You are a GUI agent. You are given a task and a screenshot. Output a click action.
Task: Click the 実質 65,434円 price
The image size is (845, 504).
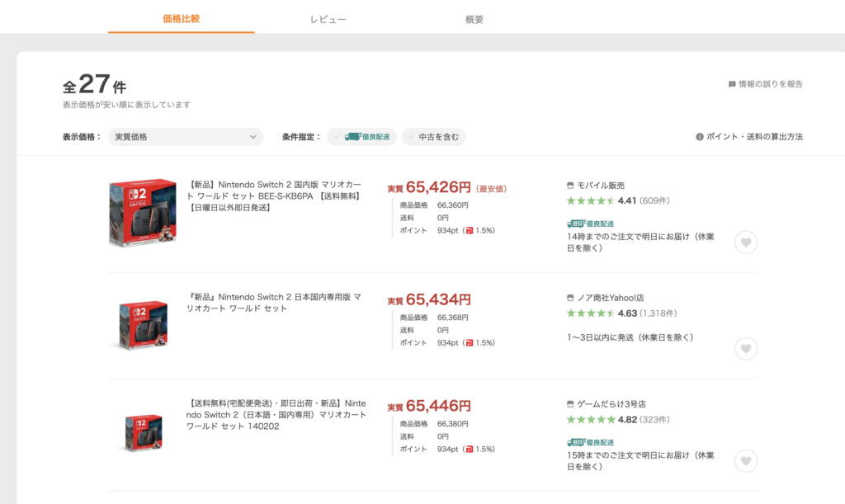429,299
